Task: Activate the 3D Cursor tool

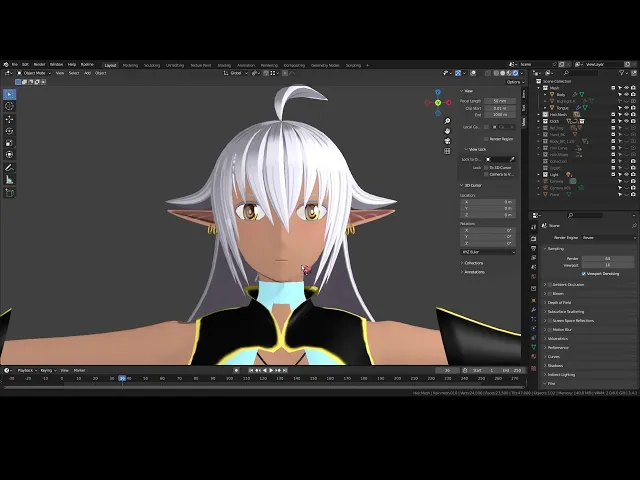Action: click(9, 106)
